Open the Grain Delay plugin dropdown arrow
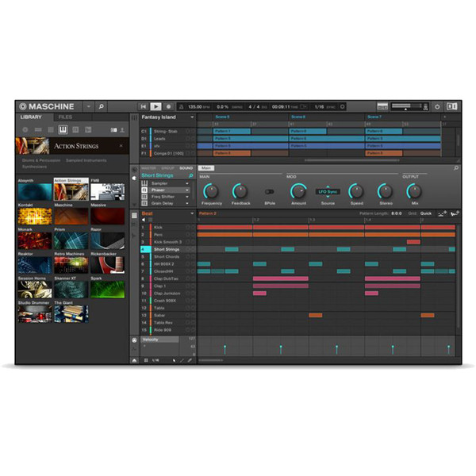The image size is (476, 476). tap(187, 203)
